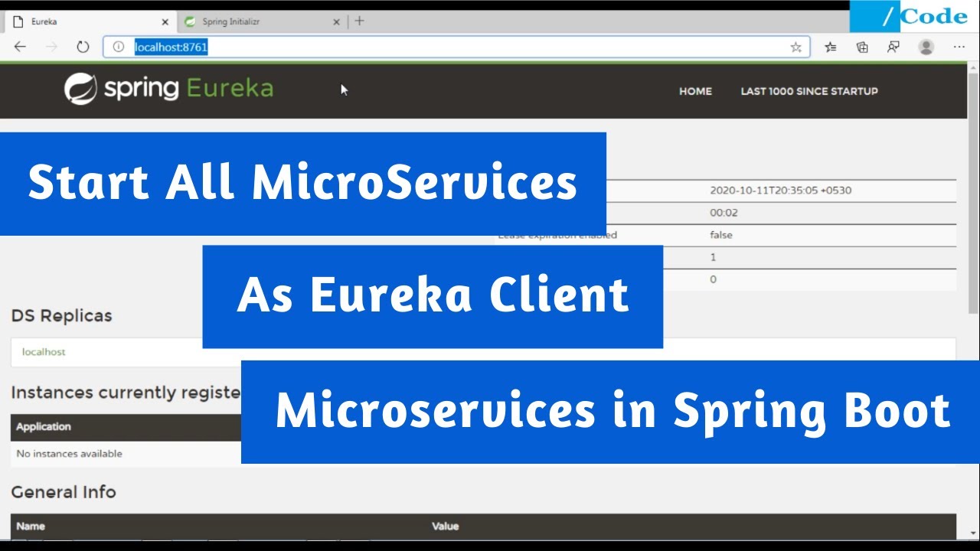980x551 pixels.
Task: Select the uptime value 00:02
Action: coord(724,213)
